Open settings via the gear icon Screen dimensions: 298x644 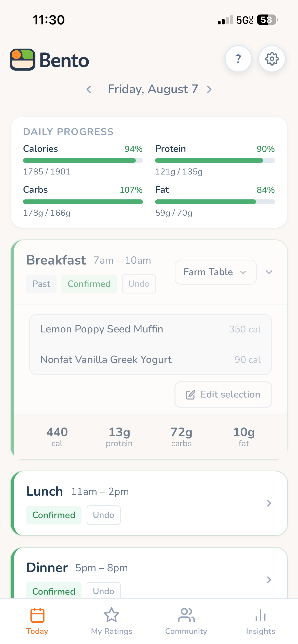coord(272,59)
